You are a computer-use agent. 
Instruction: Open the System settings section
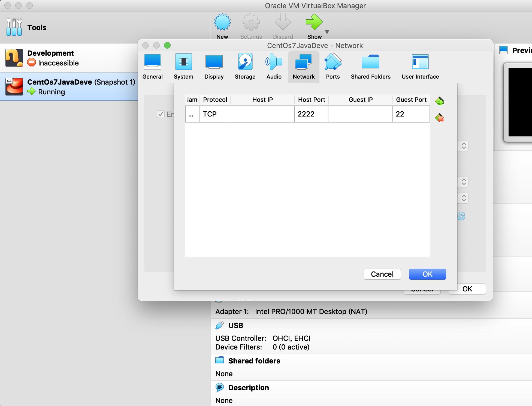[183, 67]
